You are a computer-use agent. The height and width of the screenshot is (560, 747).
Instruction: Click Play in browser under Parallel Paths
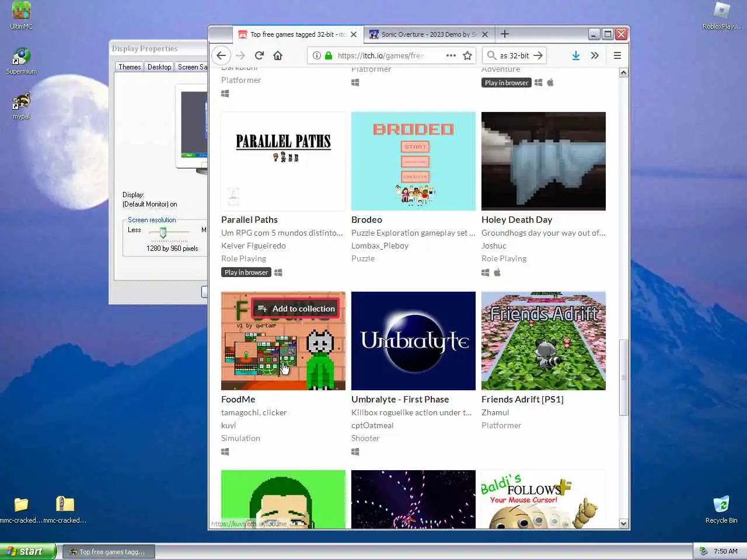[246, 272]
